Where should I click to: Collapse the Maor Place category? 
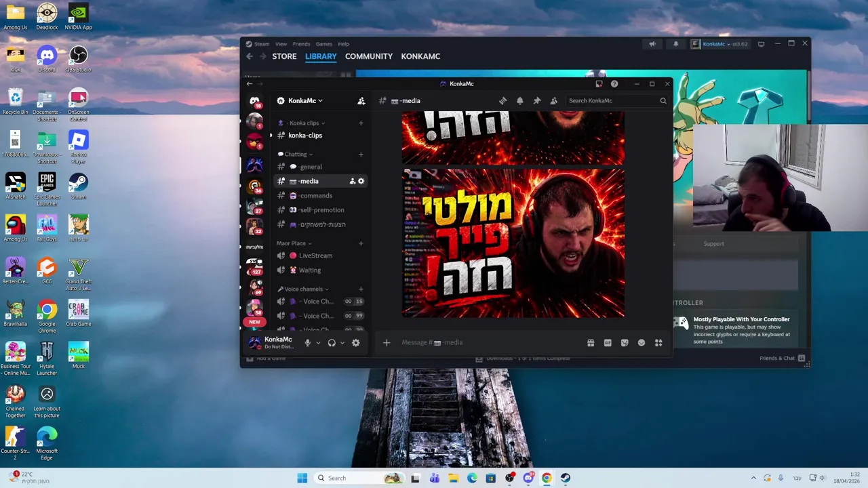(294, 243)
